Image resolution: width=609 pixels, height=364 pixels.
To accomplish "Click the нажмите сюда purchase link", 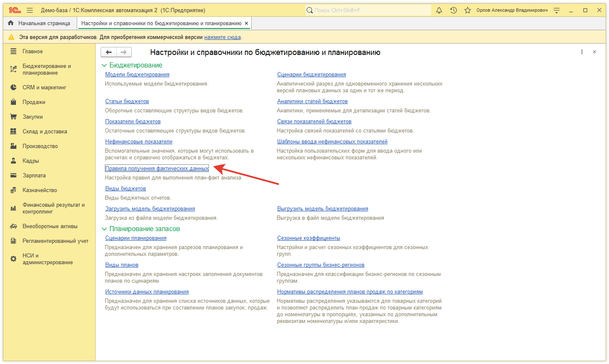I will pos(222,37).
